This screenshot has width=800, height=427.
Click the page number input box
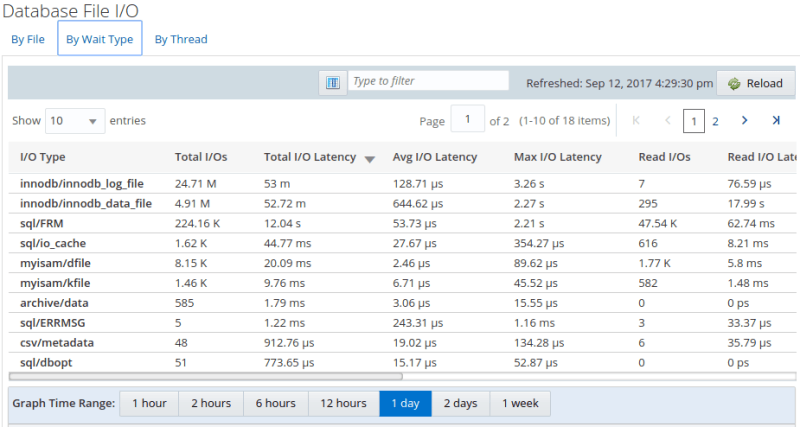(467, 121)
